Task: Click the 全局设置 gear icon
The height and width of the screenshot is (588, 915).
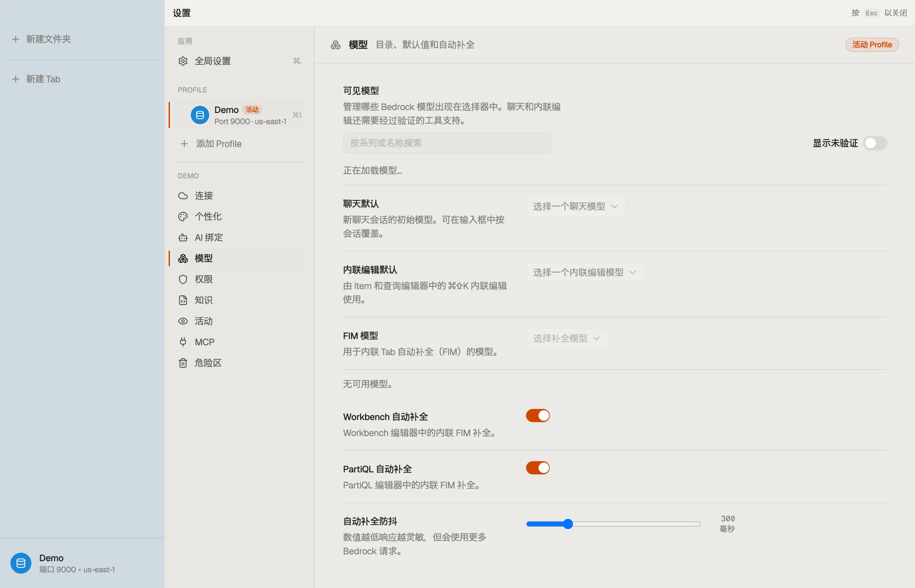Action: [x=183, y=61]
